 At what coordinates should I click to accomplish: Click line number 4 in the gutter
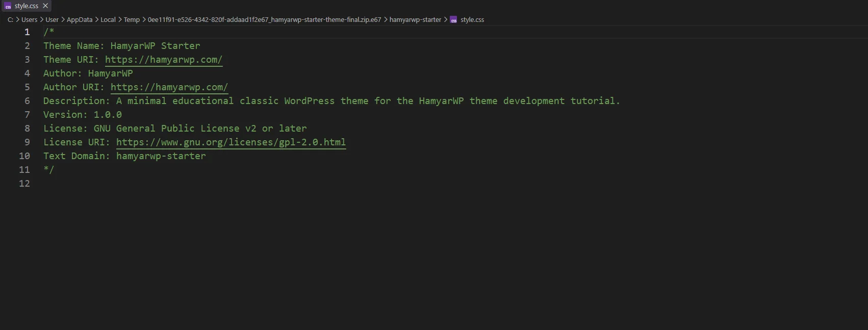pyautogui.click(x=27, y=73)
